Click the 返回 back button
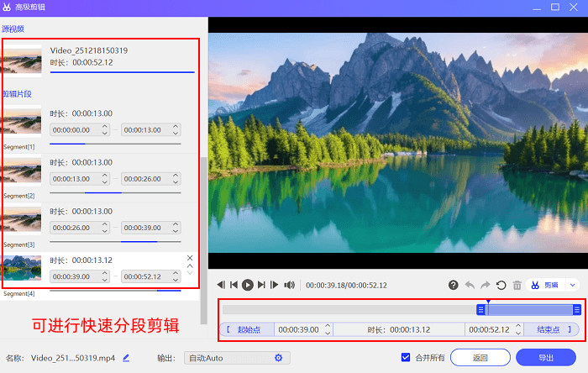The height and width of the screenshot is (373, 588). (480, 358)
